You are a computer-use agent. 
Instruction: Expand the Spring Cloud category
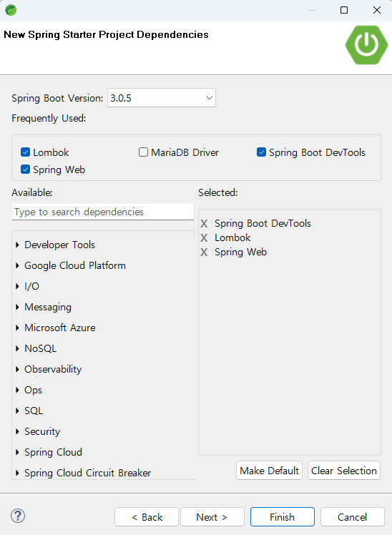click(17, 453)
